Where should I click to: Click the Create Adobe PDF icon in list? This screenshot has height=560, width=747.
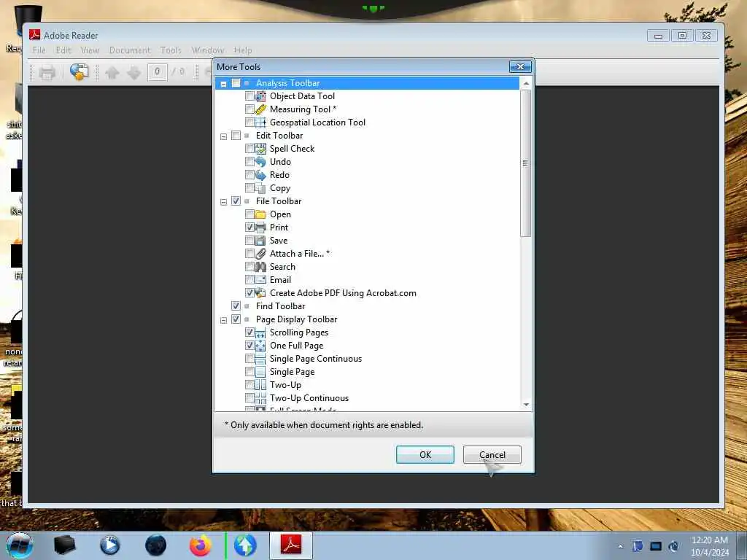click(260, 293)
